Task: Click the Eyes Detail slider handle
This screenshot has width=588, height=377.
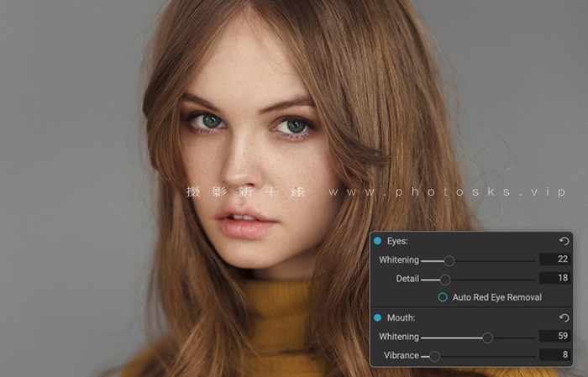Action: coord(445,280)
